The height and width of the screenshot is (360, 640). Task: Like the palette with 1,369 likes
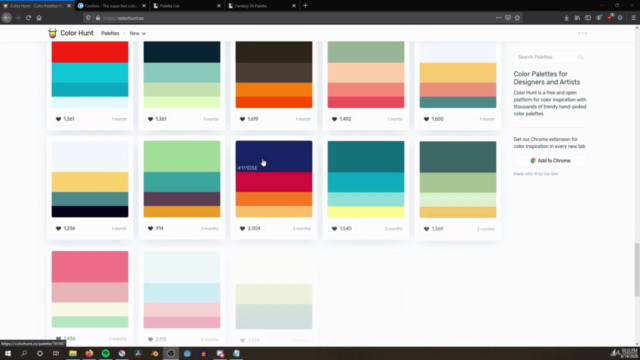433,229
